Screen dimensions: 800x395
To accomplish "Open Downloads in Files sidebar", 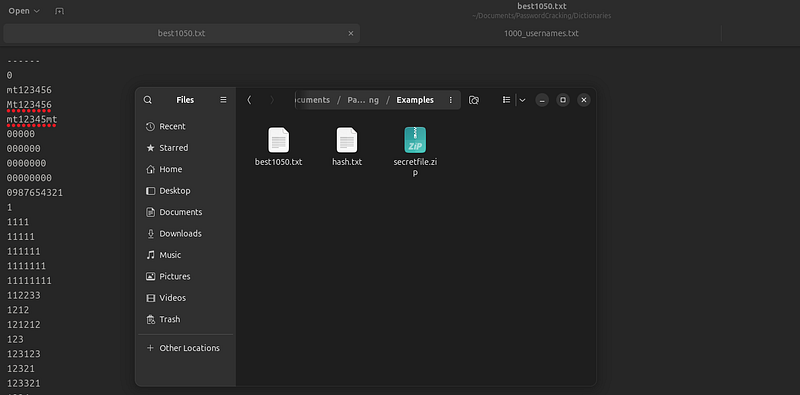I will coord(185,234).
